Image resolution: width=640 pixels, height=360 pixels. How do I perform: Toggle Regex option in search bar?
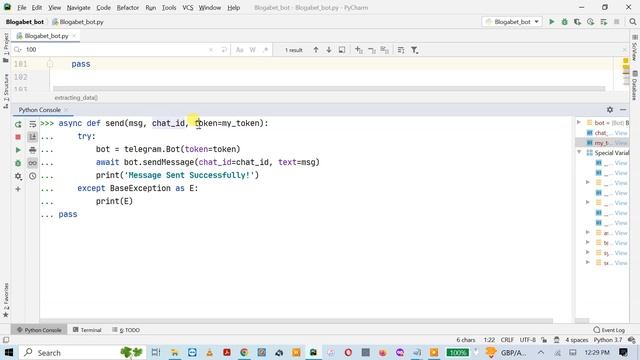265,50
